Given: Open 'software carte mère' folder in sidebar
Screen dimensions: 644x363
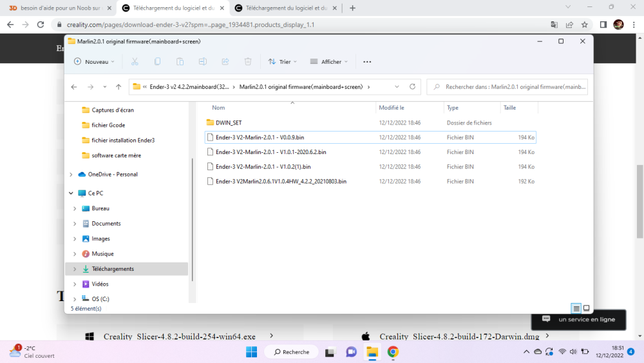Looking at the screenshot, I should 116,155.
